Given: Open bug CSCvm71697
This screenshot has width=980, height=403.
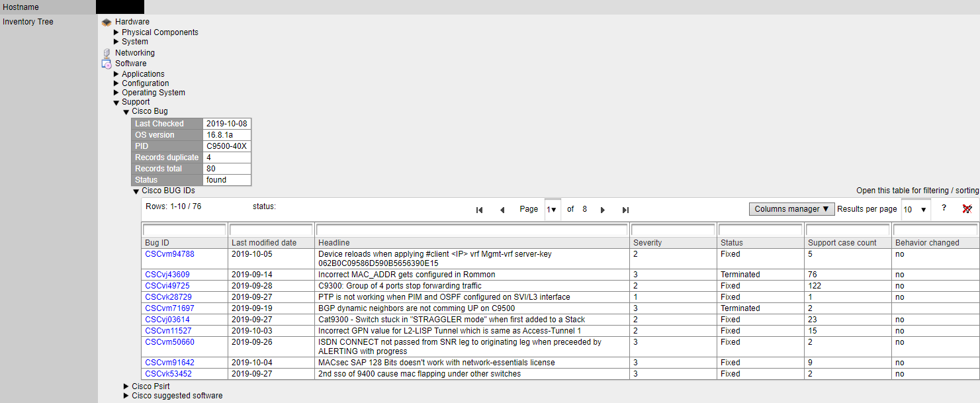Looking at the screenshot, I should [169, 308].
